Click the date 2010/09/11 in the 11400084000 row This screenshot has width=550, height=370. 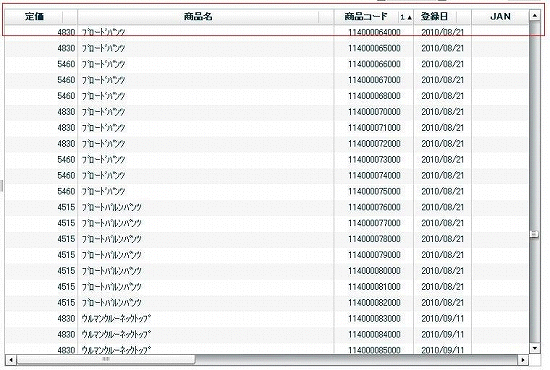(443, 335)
